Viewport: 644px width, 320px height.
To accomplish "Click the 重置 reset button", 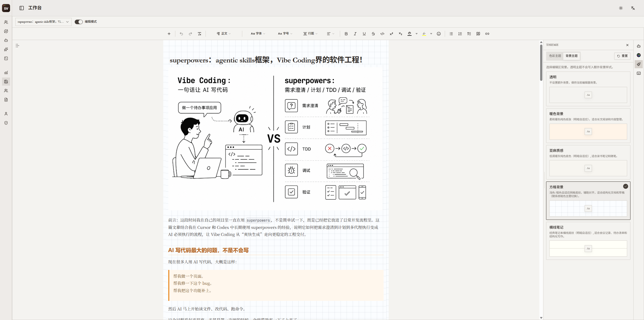I will pos(622,56).
